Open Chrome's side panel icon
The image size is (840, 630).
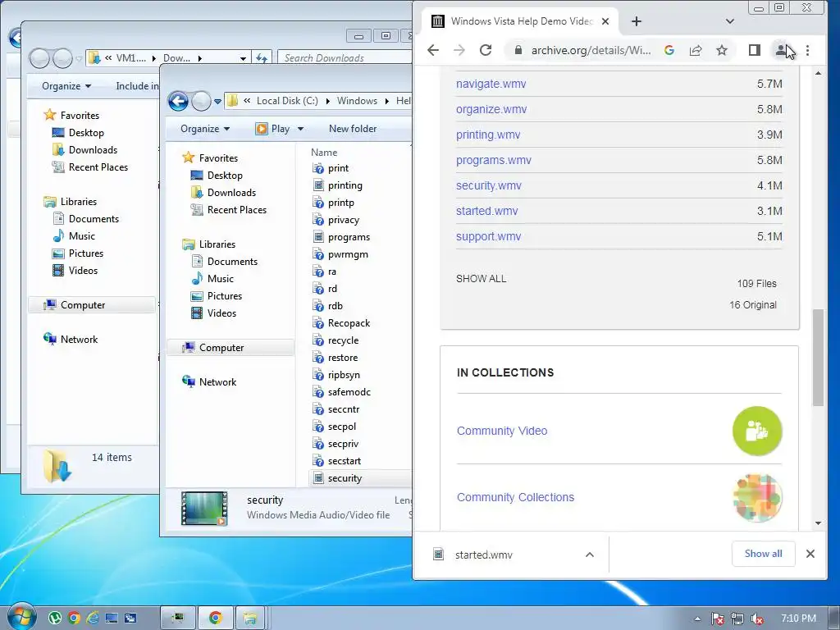pyautogui.click(x=755, y=50)
